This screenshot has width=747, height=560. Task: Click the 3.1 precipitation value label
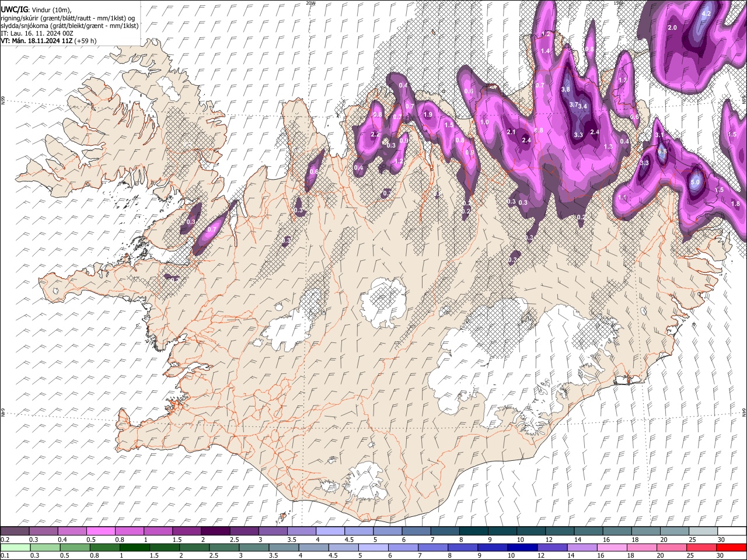(x=660, y=135)
